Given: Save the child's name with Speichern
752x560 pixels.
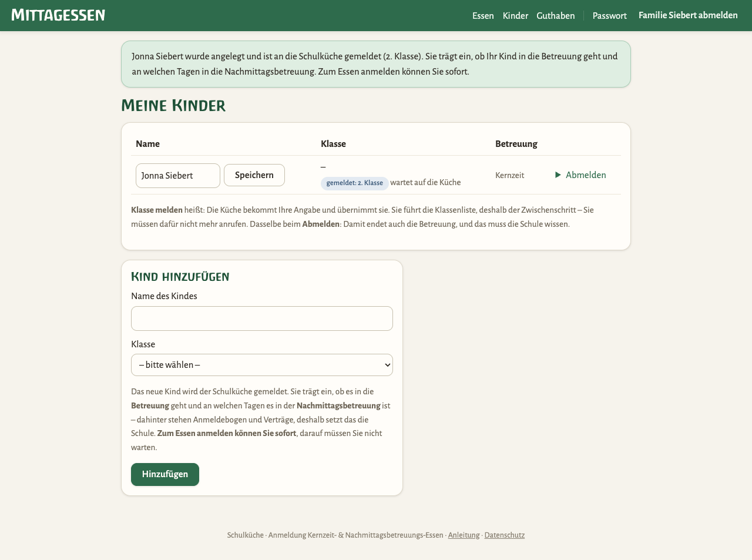Looking at the screenshot, I should click(254, 175).
